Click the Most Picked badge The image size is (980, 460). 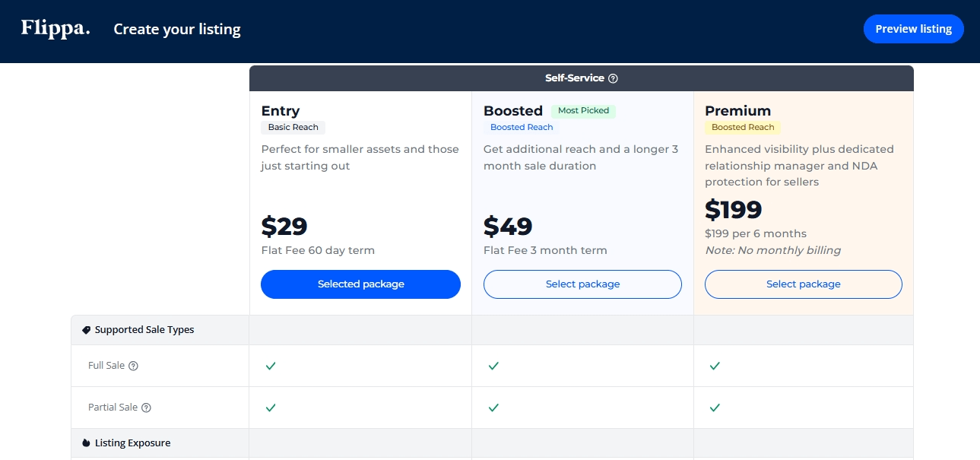[x=583, y=110]
